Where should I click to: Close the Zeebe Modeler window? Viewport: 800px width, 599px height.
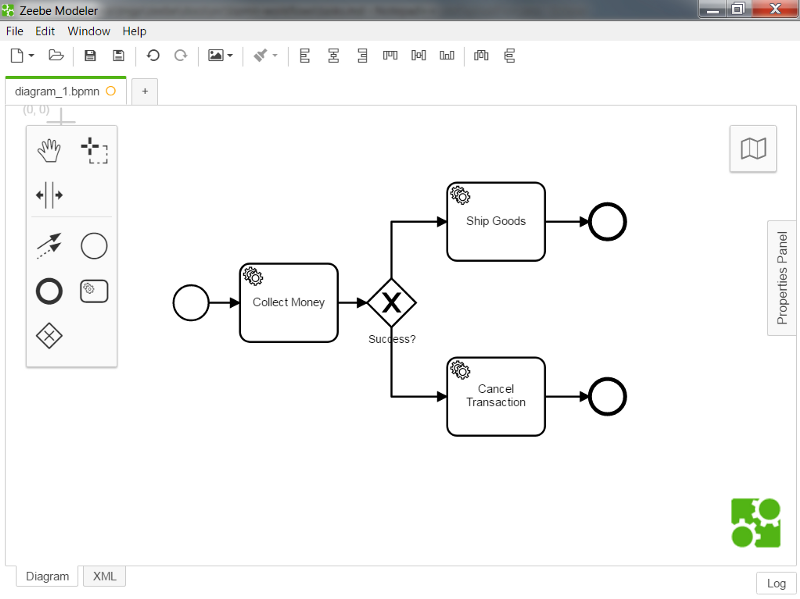(x=774, y=9)
